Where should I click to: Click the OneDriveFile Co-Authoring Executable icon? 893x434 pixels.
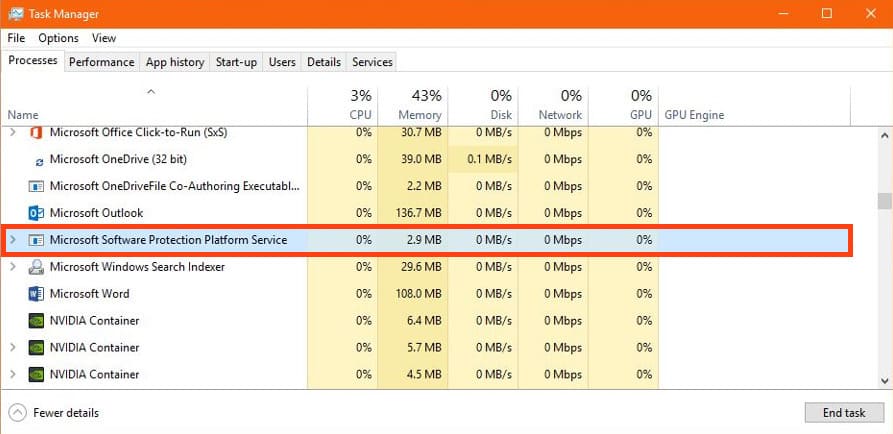tap(36, 186)
